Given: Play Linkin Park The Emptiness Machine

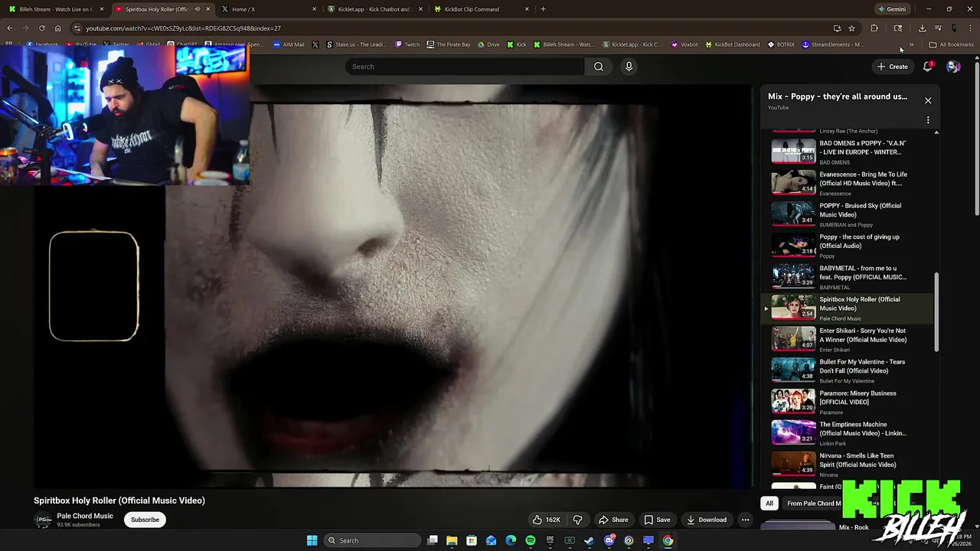Looking at the screenshot, I should point(848,433).
